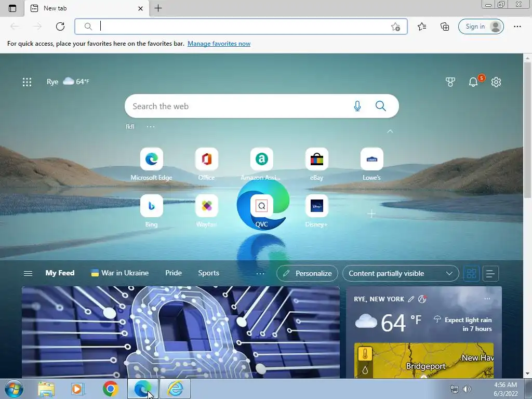
Task: Open Settings and more ellipsis menu
Action: pyautogui.click(x=517, y=26)
